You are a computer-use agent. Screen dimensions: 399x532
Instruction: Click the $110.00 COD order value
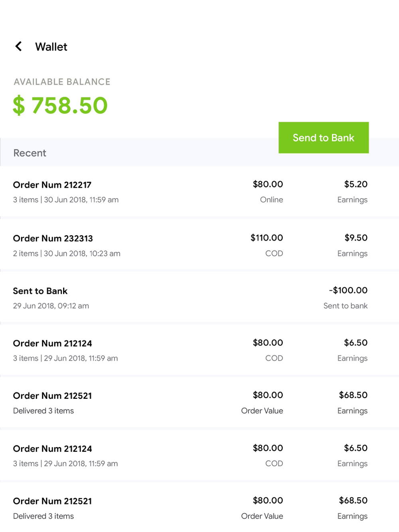(x=267, y=238)
